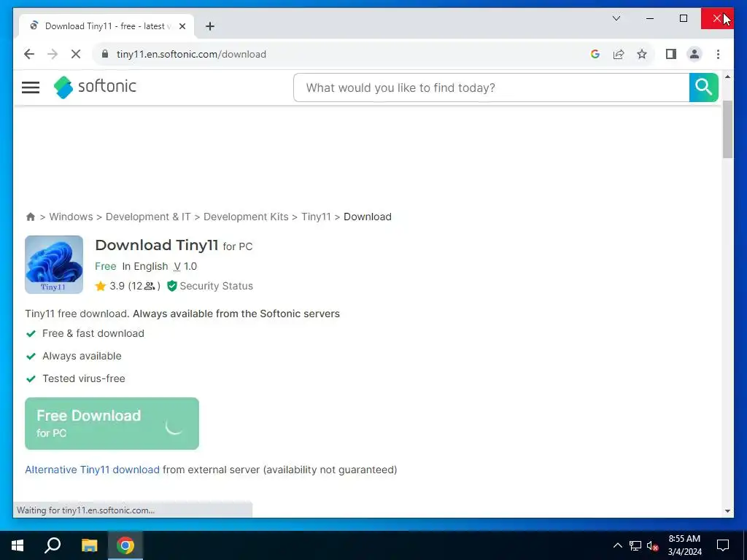
Task: Click the Google icon in address bar
Action: [x=595, y=54]
